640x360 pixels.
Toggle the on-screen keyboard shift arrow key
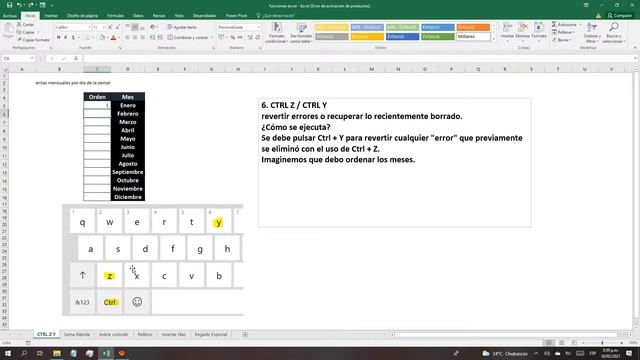82,275
